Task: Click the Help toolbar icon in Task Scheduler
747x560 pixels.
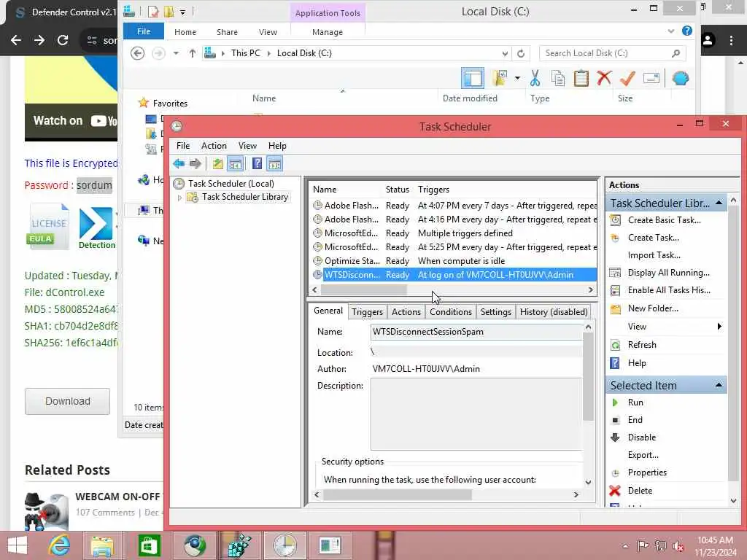Action: click(258, 164)
